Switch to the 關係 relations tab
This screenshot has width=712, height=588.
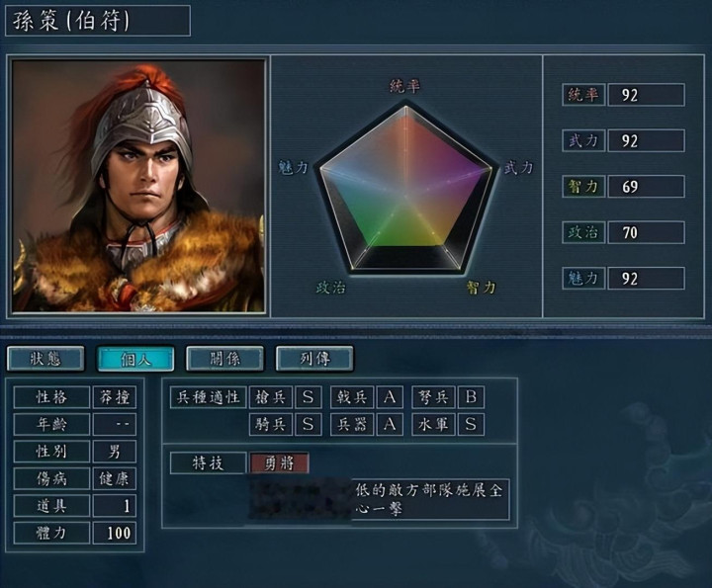pos(224,359)
